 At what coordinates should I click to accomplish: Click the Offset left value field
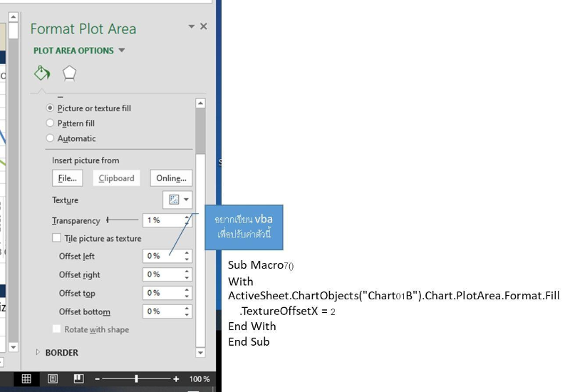163,256
